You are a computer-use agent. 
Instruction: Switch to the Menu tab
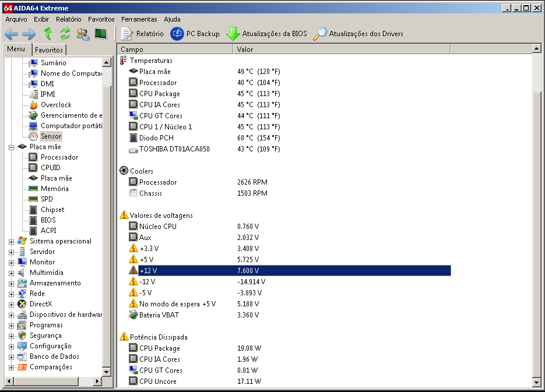tap(16, 49)
